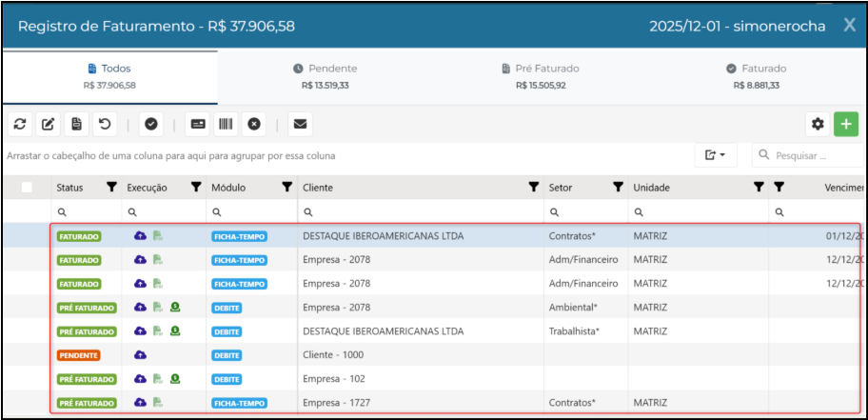This screenshot has height=420, width=868.
Task: Click PRÉ FATURADO badge in Empresa - 102 row
Action: [87, 379]
